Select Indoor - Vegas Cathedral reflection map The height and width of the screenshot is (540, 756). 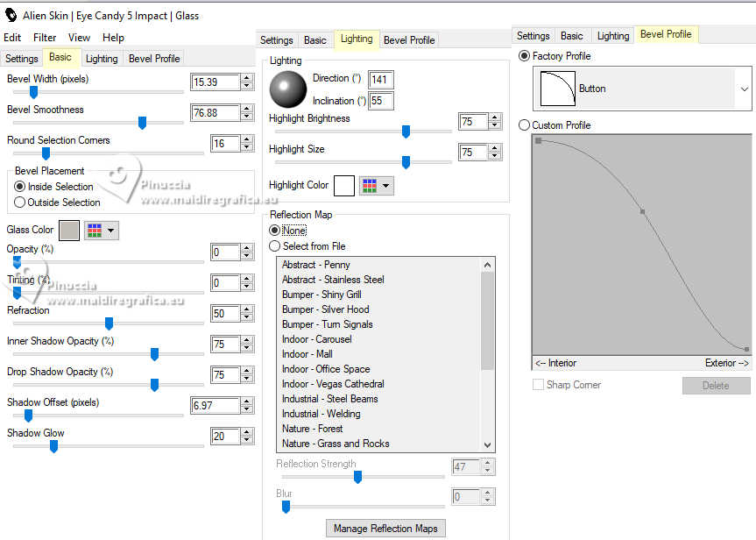(x=333, y=384)
